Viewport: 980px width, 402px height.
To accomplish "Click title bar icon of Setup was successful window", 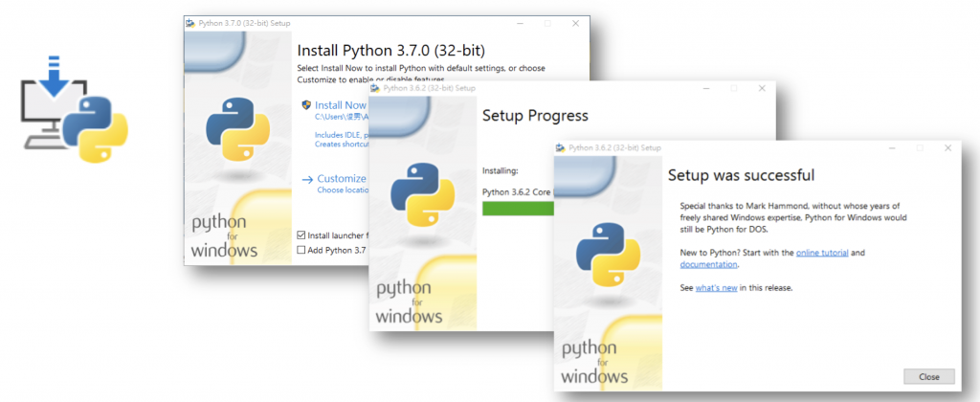I will point(560,147).
